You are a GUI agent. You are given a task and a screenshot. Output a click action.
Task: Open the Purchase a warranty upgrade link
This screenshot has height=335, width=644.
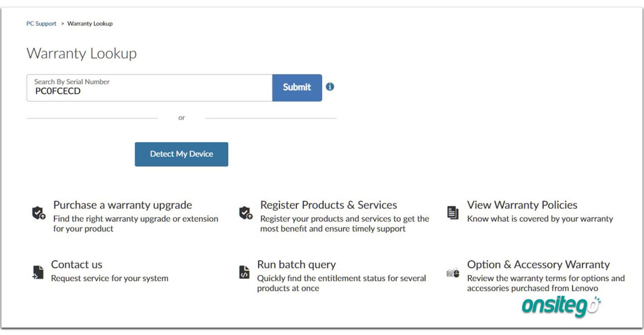coord(122,205)
